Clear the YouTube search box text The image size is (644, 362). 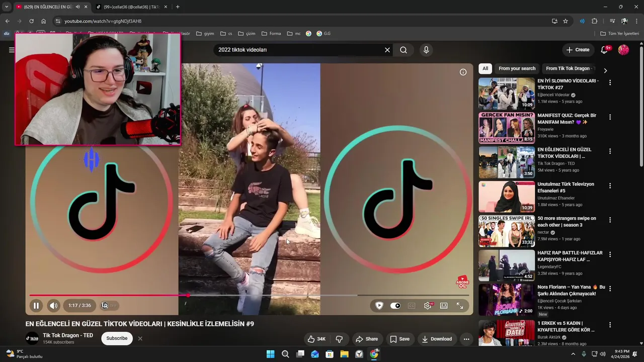[387, 50]
